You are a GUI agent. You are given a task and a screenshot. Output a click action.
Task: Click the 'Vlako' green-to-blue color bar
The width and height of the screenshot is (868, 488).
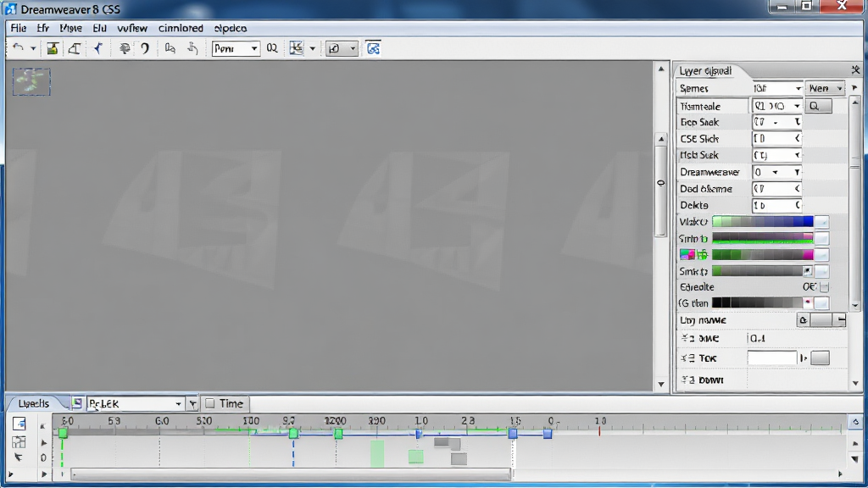tap(762, 222)
